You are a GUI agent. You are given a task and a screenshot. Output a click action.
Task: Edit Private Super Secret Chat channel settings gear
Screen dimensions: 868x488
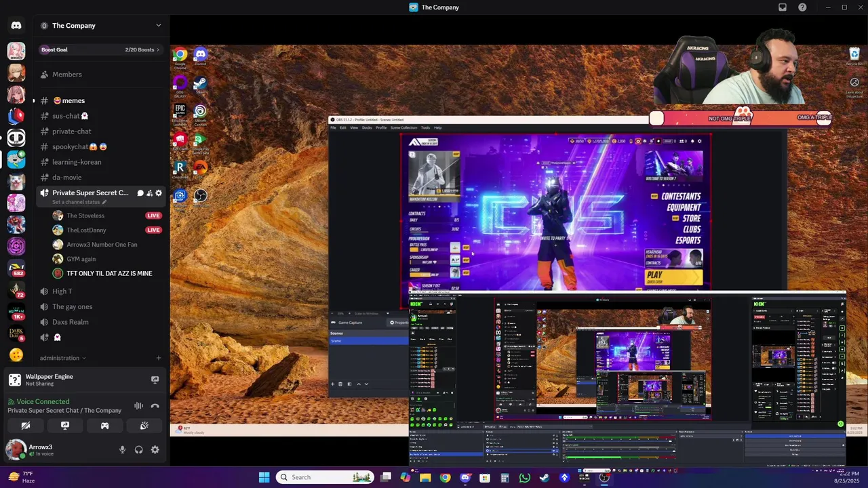point(159,193)
